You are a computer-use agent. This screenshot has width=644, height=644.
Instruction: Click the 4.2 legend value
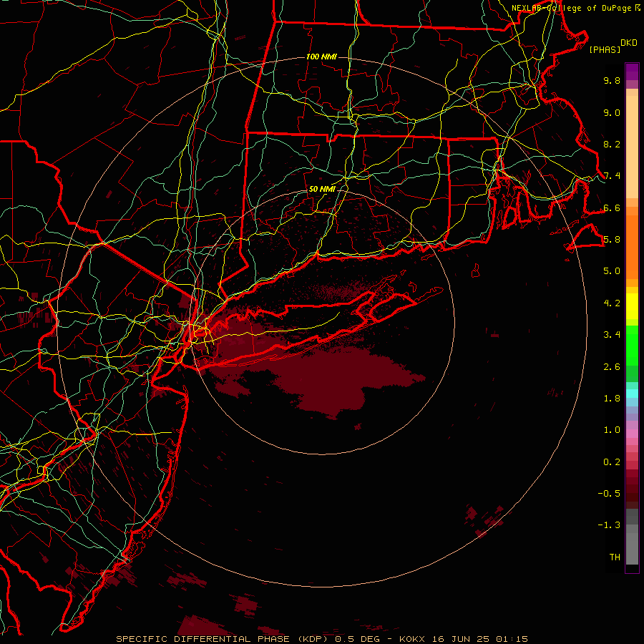tap(612, 303)
